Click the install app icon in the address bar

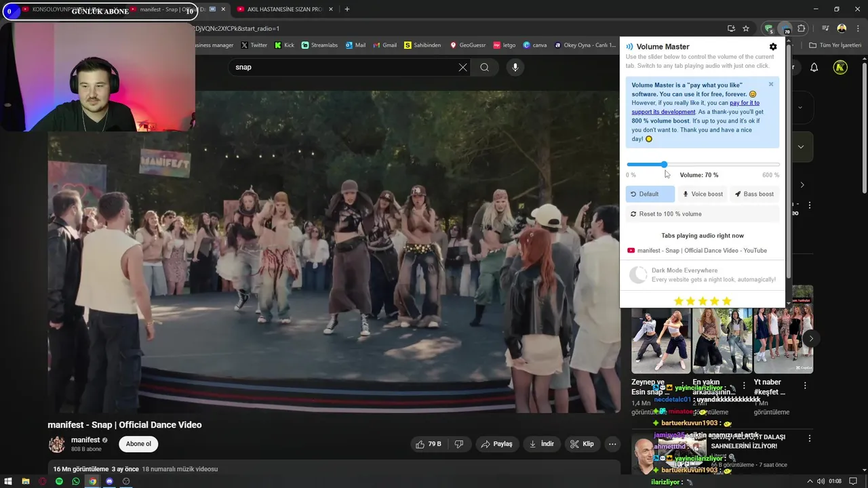tap(731, 28)
